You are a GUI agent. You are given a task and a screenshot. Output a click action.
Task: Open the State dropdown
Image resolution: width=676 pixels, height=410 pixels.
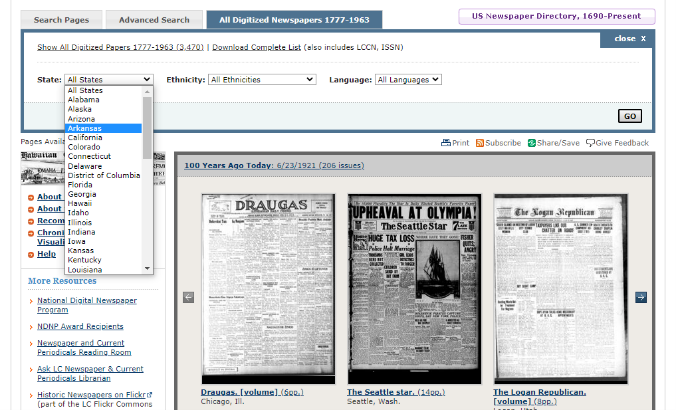click(x=109, y=79)
